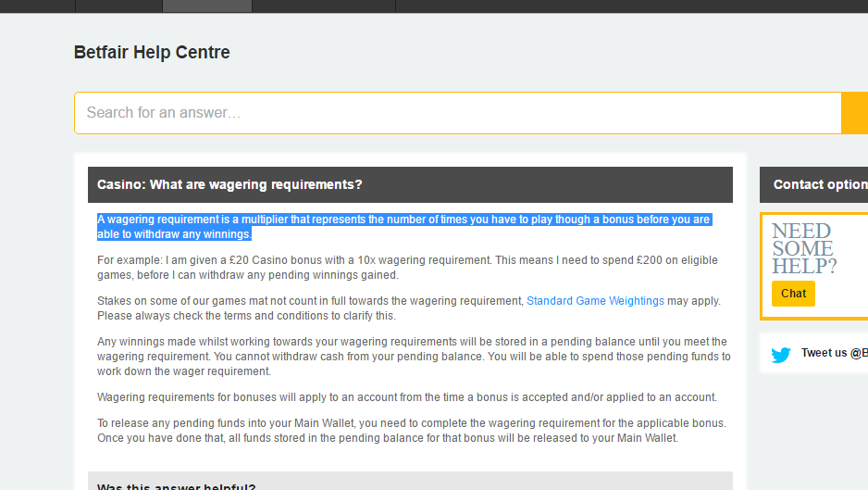The height and width of the screenshot is (490, 868).
Task: Click the 'Betfair Help Centre' heading
Action: (152, 53)
